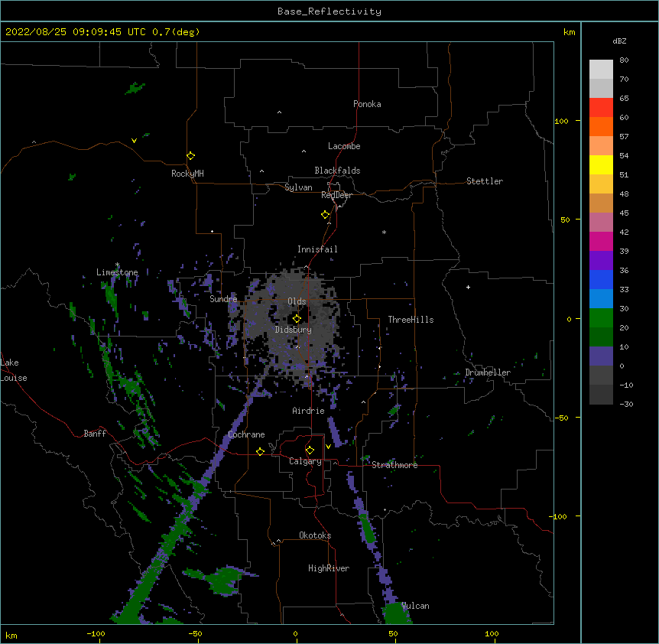Click the yellow V marker northwest of RockyMH

pos(134,141)
